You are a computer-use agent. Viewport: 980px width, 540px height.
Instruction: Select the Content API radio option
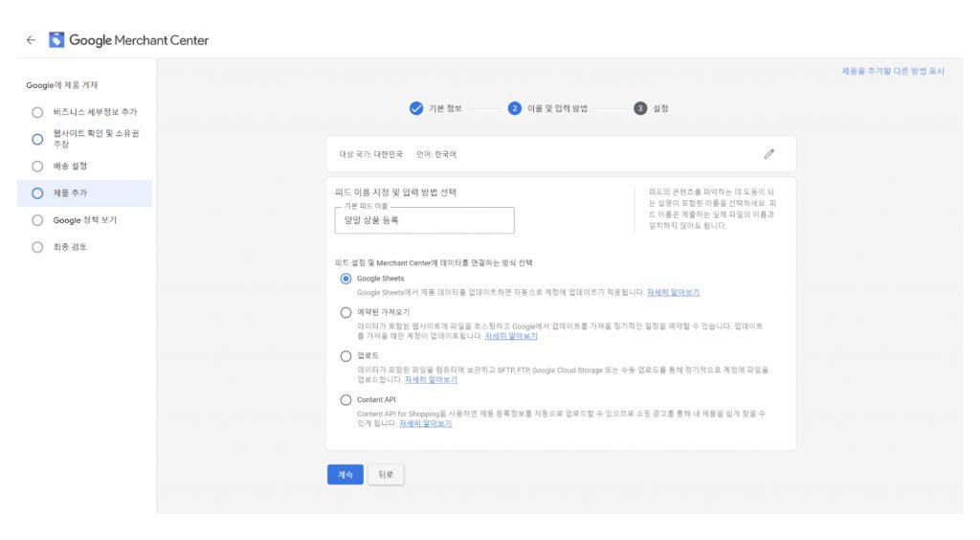tap(345, 400)
